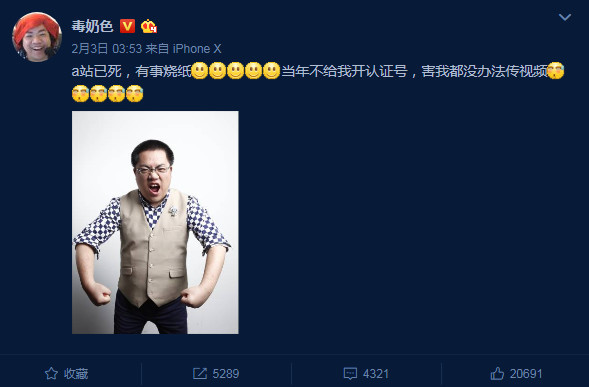The height and width of the screenshot is (387, 589).
Task: Click the thumbs-up like icon
Action: click(497, 373)
